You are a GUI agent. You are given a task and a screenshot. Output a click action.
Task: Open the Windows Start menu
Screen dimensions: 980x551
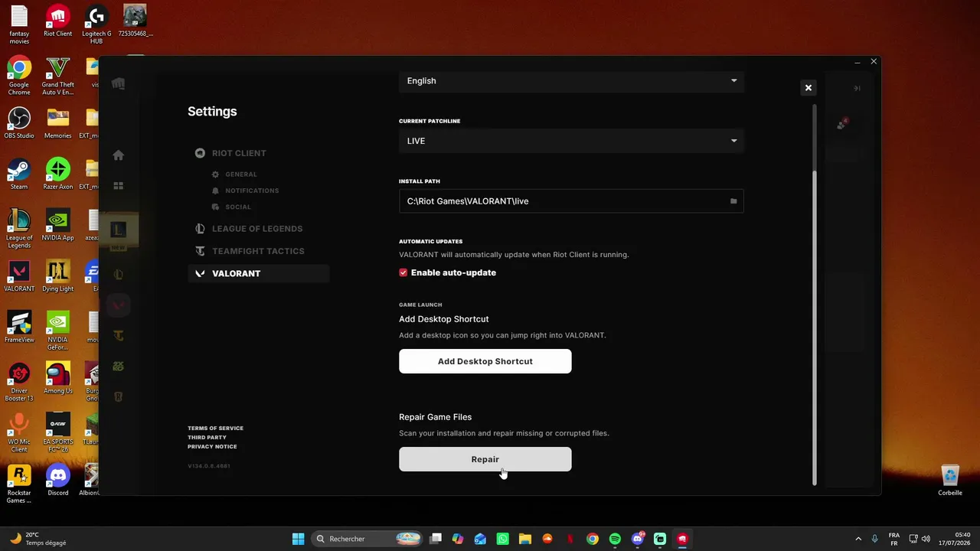299,539
